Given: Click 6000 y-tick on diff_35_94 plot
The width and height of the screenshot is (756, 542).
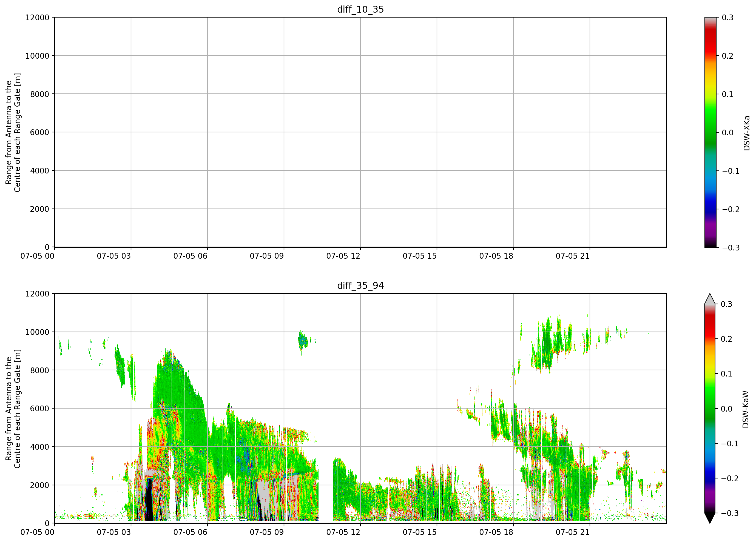Looking at the screenshot, I should tap(40, 408).
